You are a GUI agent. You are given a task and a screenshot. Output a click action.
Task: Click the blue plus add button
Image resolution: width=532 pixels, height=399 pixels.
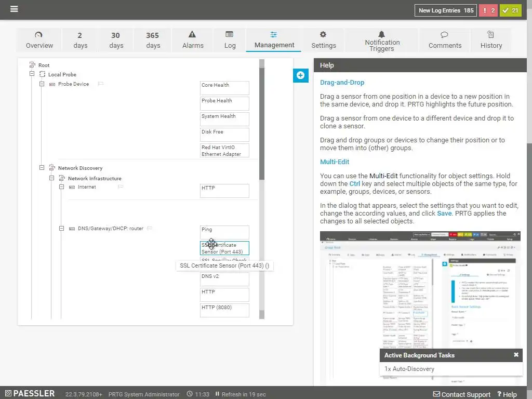click(301, 75)
